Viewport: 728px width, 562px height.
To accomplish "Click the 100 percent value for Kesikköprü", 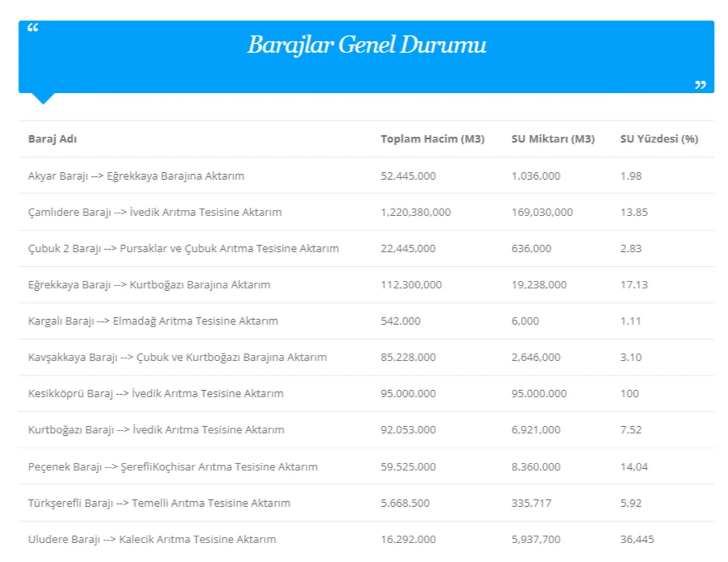I will (629, 394).
